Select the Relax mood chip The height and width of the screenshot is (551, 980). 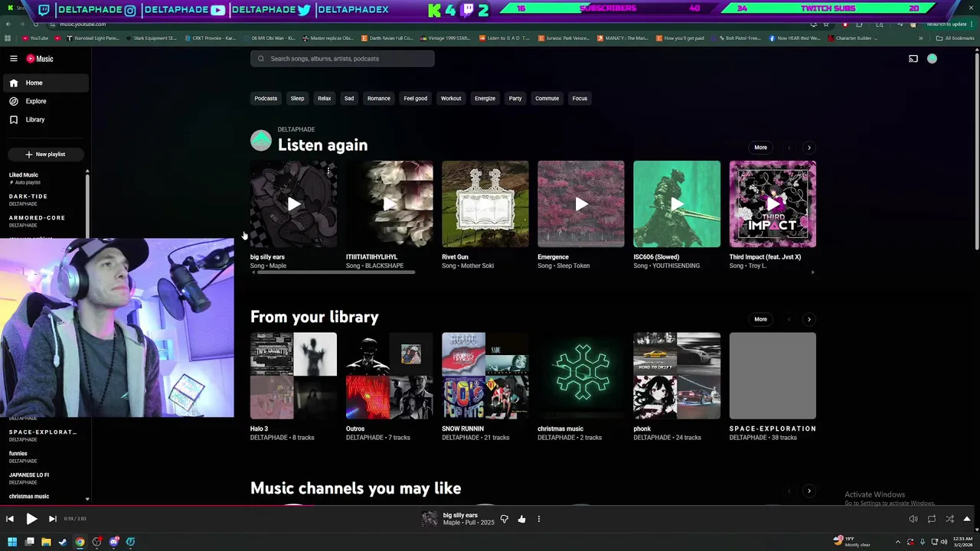(324, 98)
